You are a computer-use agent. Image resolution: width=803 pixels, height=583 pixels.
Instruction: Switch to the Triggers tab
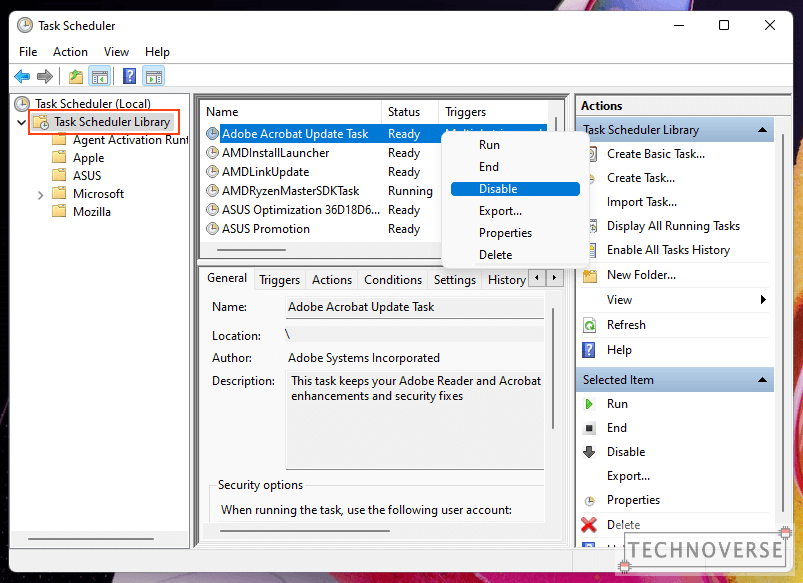280,280
